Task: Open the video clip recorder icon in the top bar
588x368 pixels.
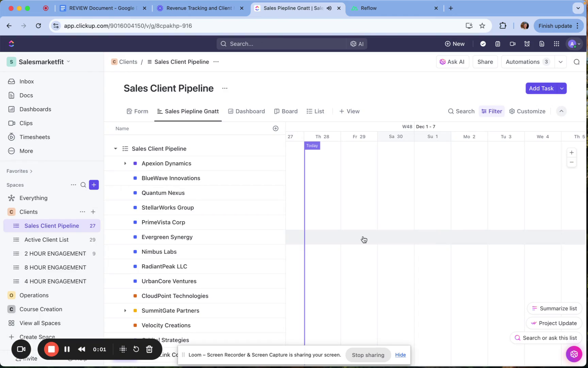Action: pos(512,44)
